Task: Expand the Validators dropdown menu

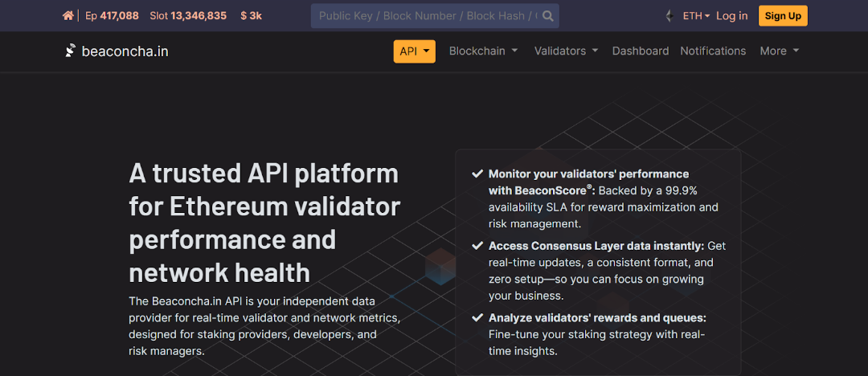Action: pyautogui.click(x=566, y=51)
